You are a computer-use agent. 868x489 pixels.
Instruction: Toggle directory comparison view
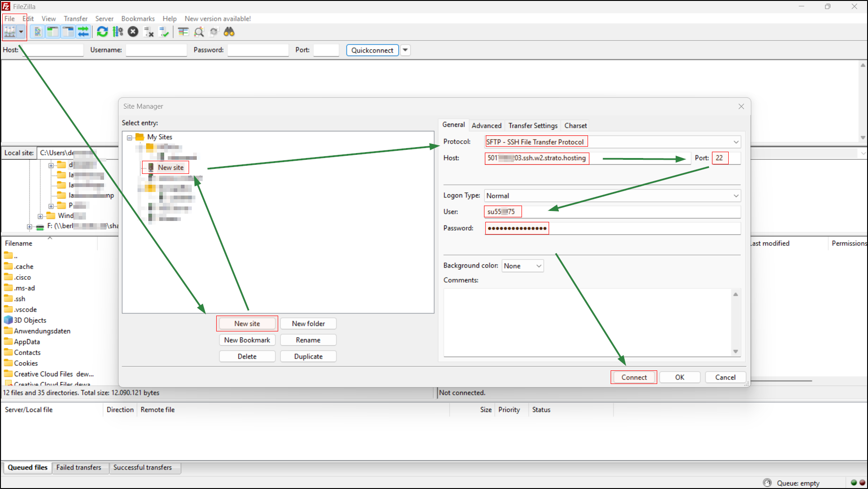click(x=183, y=32)
